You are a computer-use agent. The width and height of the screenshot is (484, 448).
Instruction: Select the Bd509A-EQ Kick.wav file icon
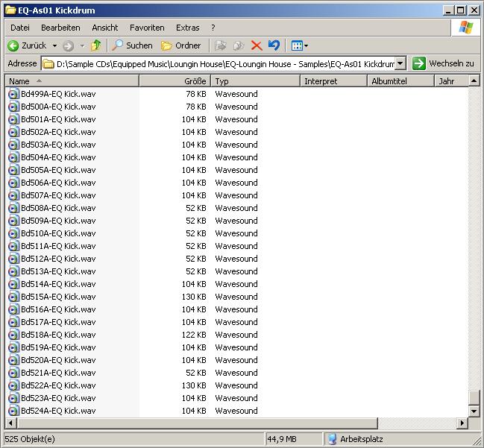(x=13, y=221)
